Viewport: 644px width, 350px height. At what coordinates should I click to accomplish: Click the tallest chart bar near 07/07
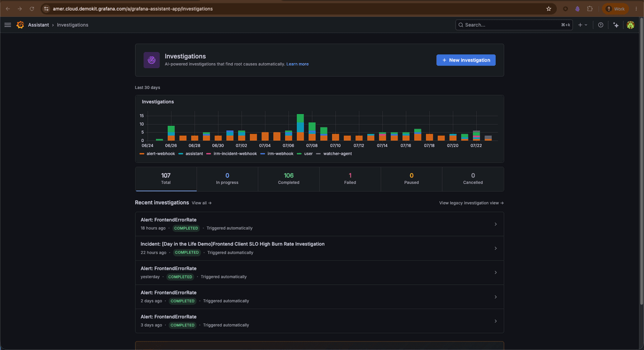[300, 127]
